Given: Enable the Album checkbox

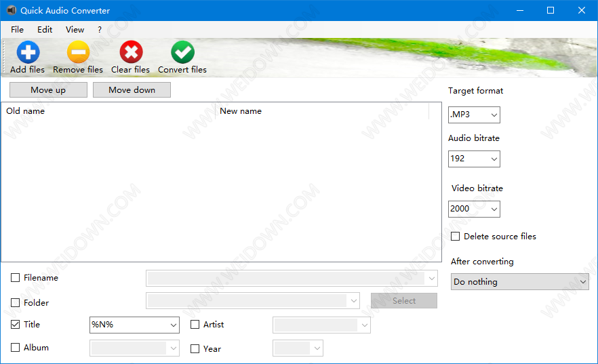Looking at the screenshot, I should [15, 347].
